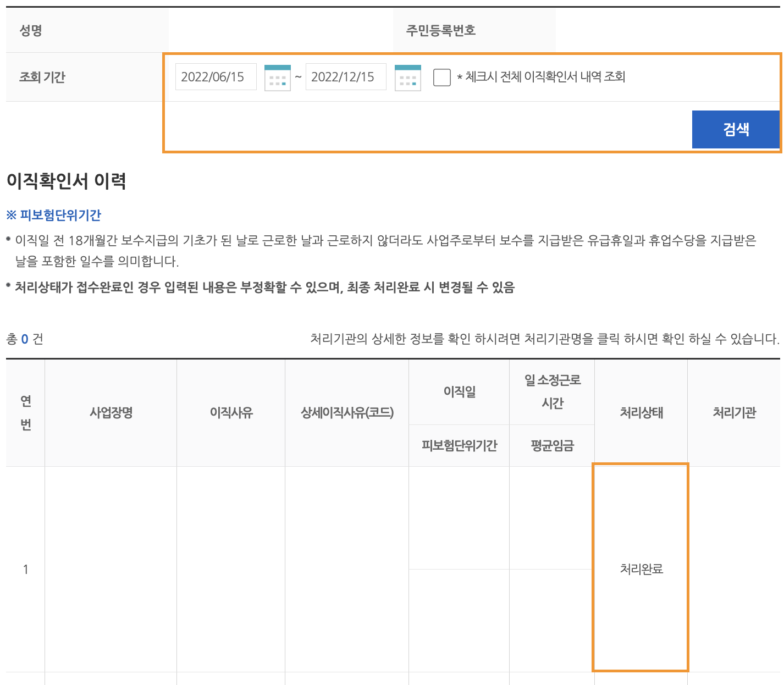Image resolution: width=784 pixels, height=685 pixels.
Task: Click the 이직일 column header
Action: tap(459, 391)
